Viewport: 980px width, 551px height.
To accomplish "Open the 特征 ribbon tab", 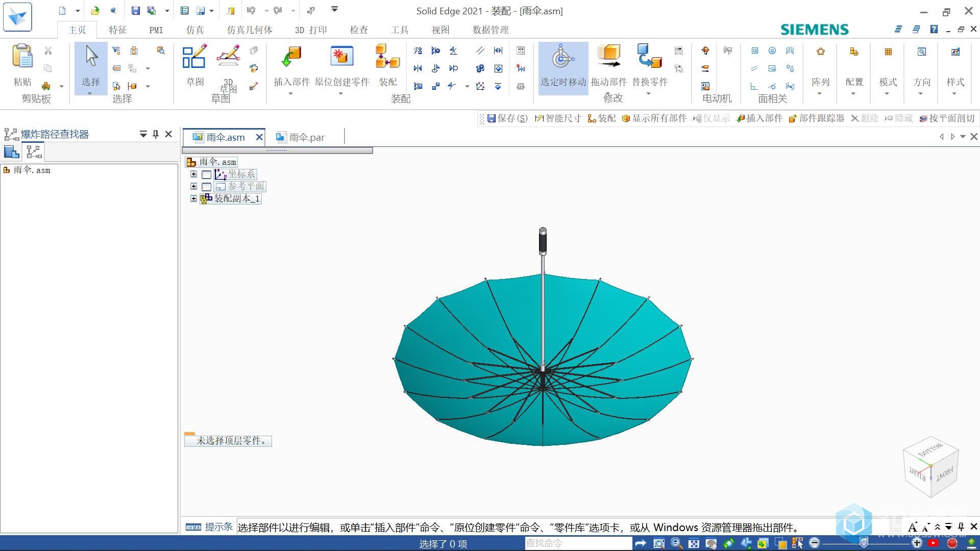I will [x=118, y=30].
